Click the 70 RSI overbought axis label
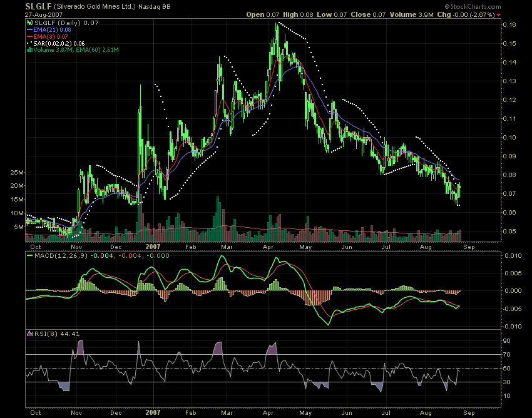 tap(506, 355)
